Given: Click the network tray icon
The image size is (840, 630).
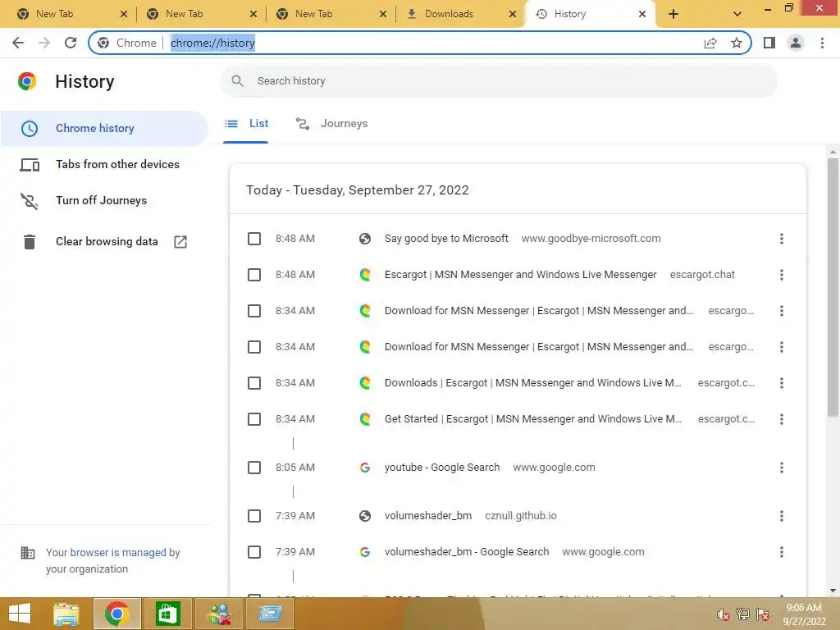Looking at the screenshot, I should (x=743, y=614).
